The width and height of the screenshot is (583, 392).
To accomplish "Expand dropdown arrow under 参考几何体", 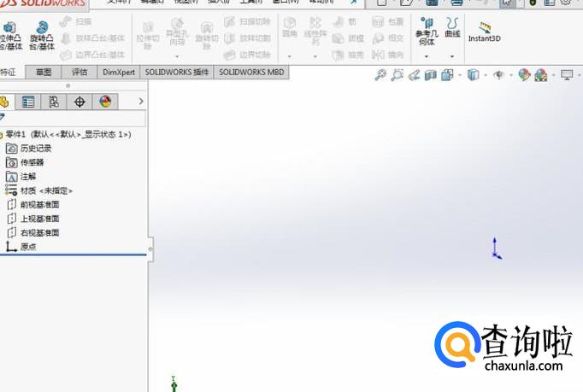I will click(x=427, y=56).
